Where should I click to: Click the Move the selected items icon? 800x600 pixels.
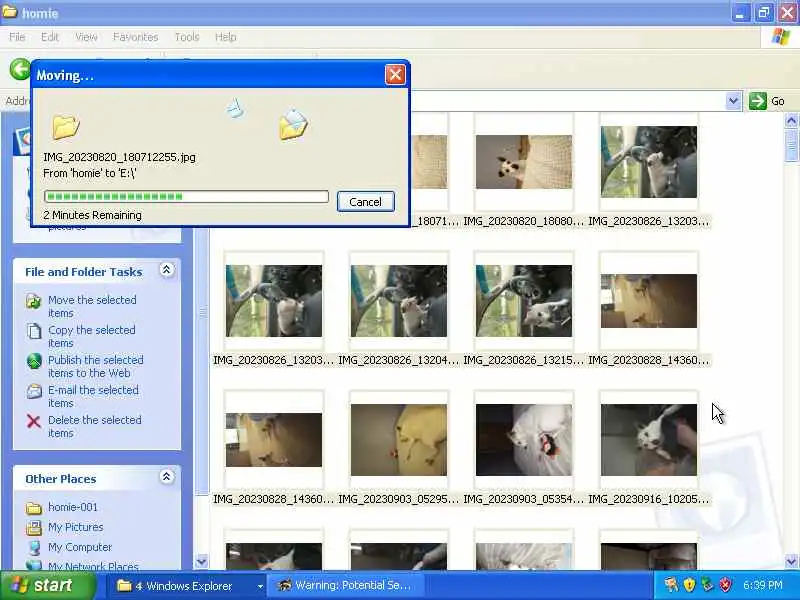pos(34,301)
